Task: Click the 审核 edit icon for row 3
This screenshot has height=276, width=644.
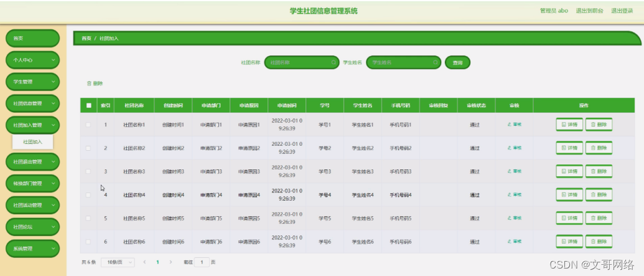Action: [510, 171]
